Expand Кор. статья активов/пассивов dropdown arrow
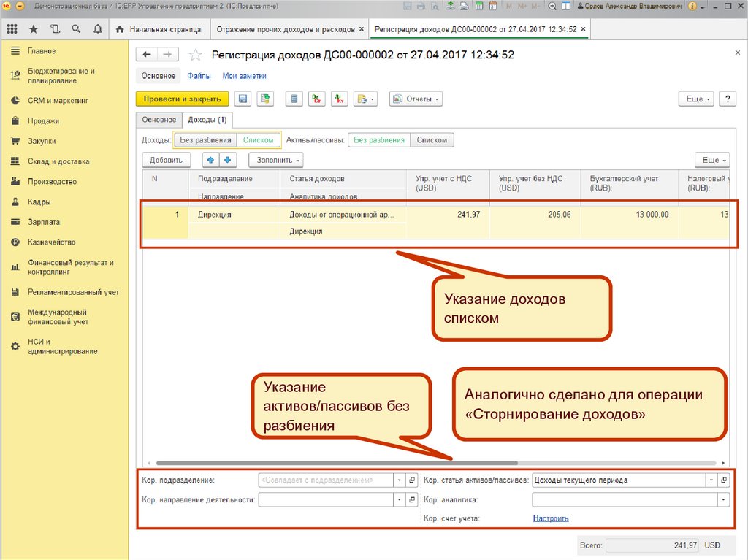This screenshot has height=560, width=748. 711,480
